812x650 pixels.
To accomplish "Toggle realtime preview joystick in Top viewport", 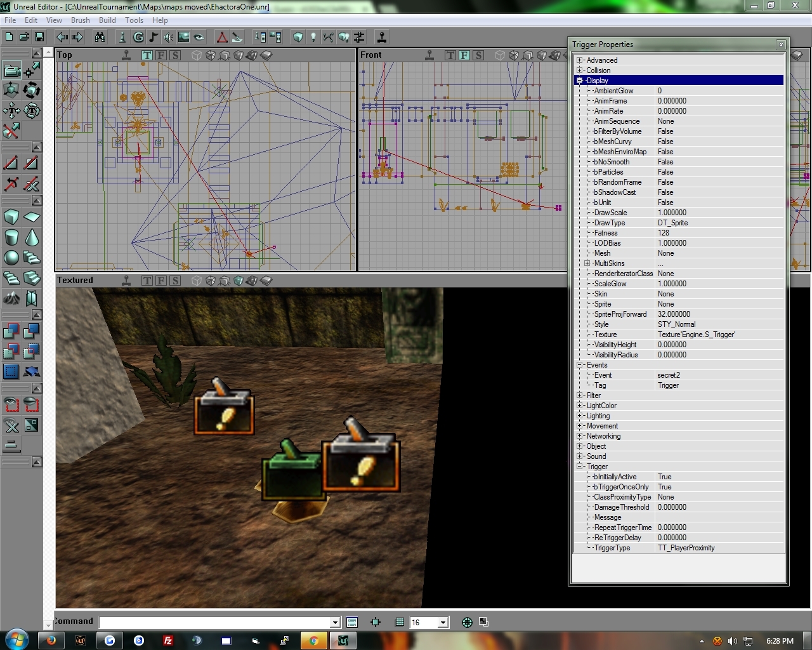I will point(126,55).
